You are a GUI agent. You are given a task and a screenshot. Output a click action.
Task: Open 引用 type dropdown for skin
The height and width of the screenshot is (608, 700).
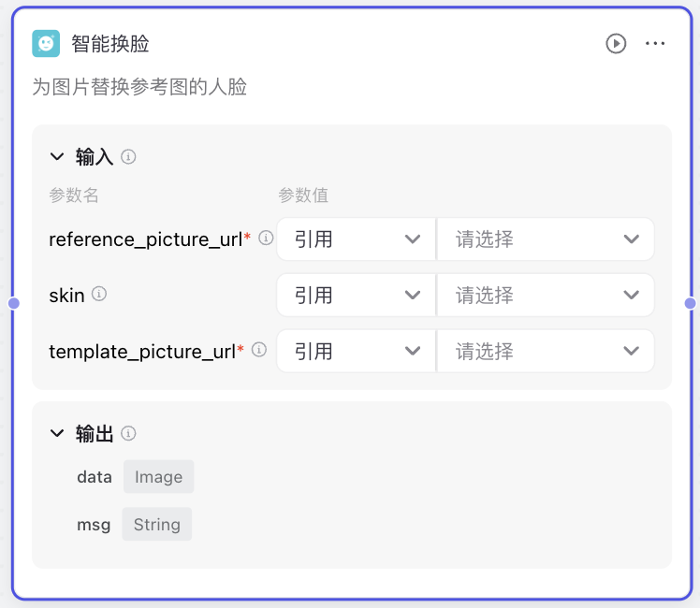pyautogui.click(x=357, y=296)
